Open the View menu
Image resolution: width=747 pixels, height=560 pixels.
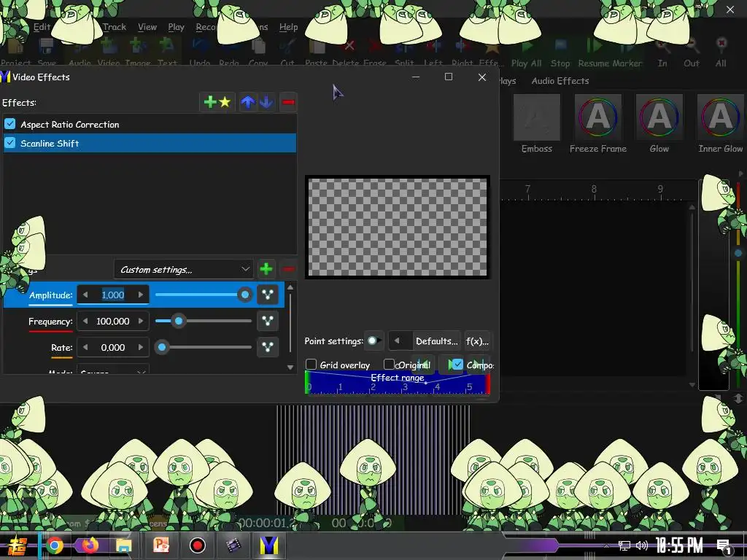click(147, 27)
